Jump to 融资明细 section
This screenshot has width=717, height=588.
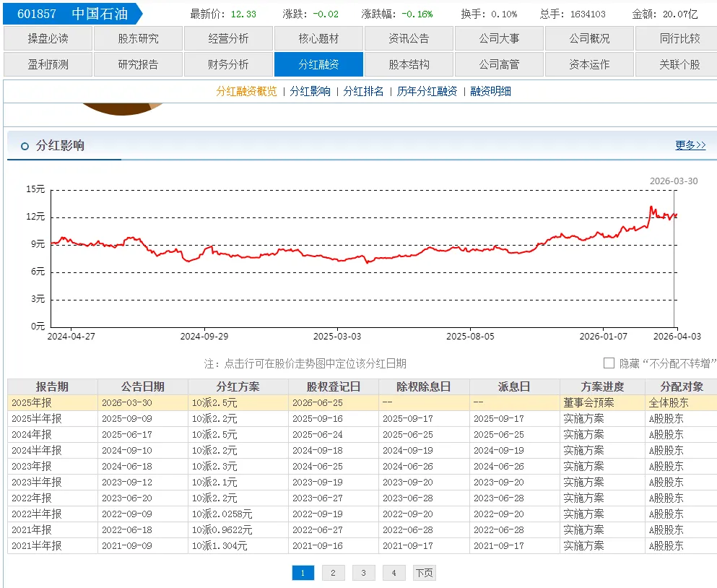click(491, 91)
